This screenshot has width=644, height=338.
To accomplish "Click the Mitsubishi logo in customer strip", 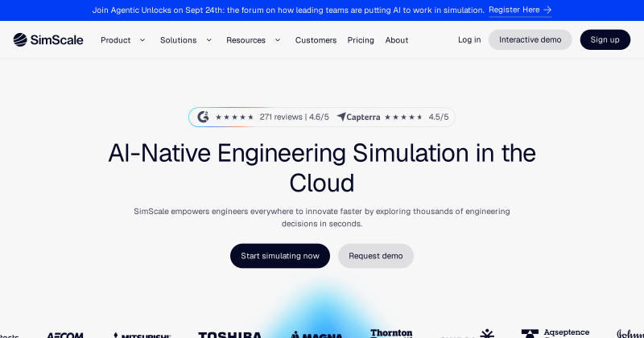I will point(142,335).
